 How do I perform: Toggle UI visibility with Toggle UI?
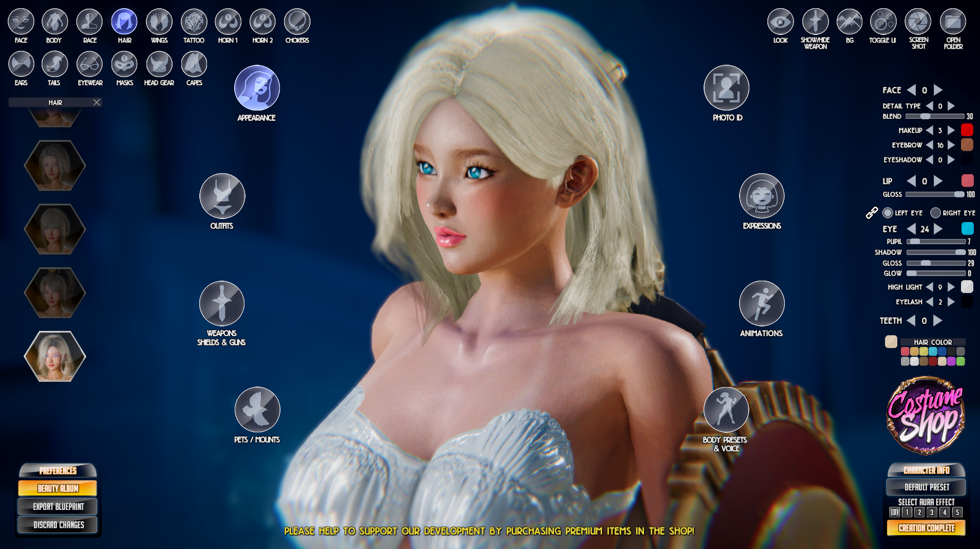pos(883,22)
